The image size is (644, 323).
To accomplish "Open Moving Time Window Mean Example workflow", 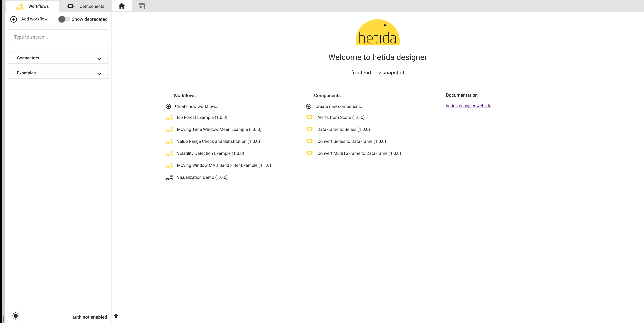I will [x=219, y=129].
